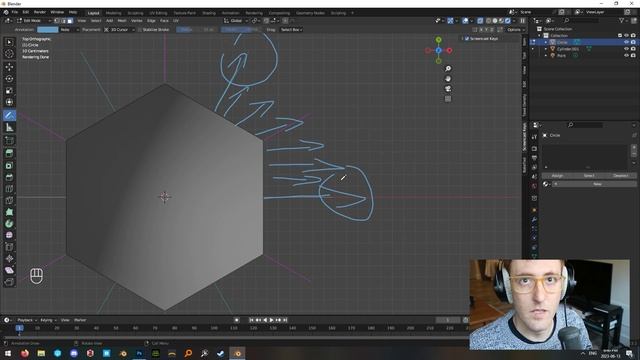Enable the Stabilize Stroke checkbox
640x360 pixels.
point(140,30)
